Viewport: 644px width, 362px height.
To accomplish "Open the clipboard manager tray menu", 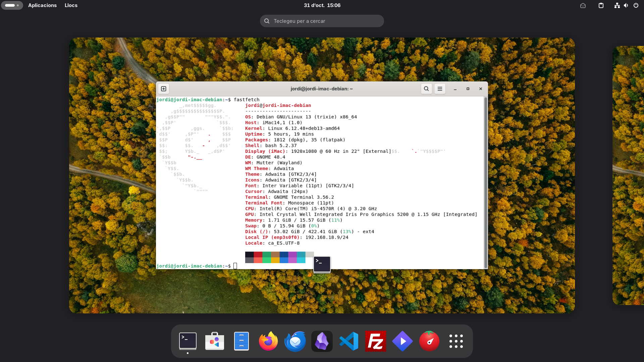I will [601, 5].
